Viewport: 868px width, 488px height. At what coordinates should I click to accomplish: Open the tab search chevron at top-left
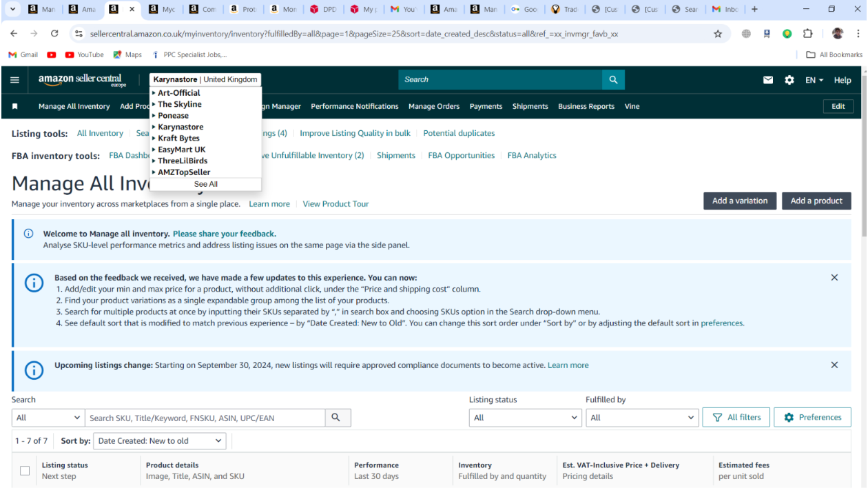coord(12,9)
